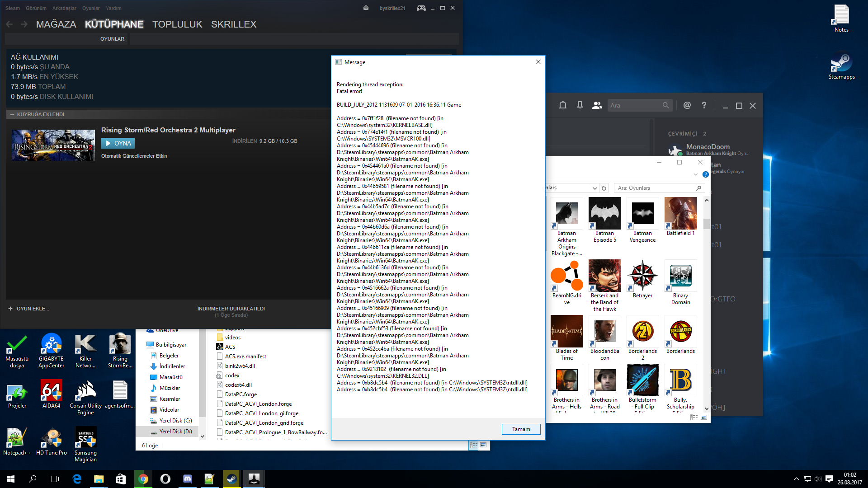The width and height of the screenshot is (868, 488).
Task: Click the @ mentions icon
Action: [687, 105]
